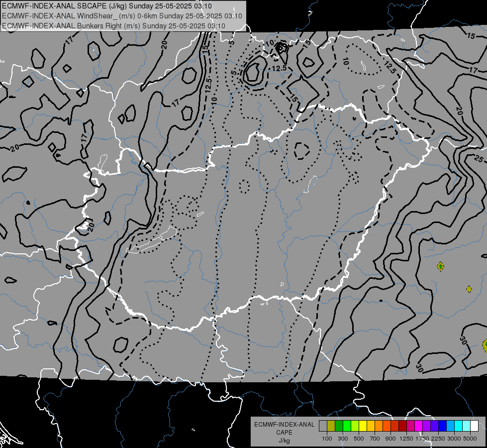Click the CAPE label in the legend
Viewport: 487px width, 448px height.
284,432
